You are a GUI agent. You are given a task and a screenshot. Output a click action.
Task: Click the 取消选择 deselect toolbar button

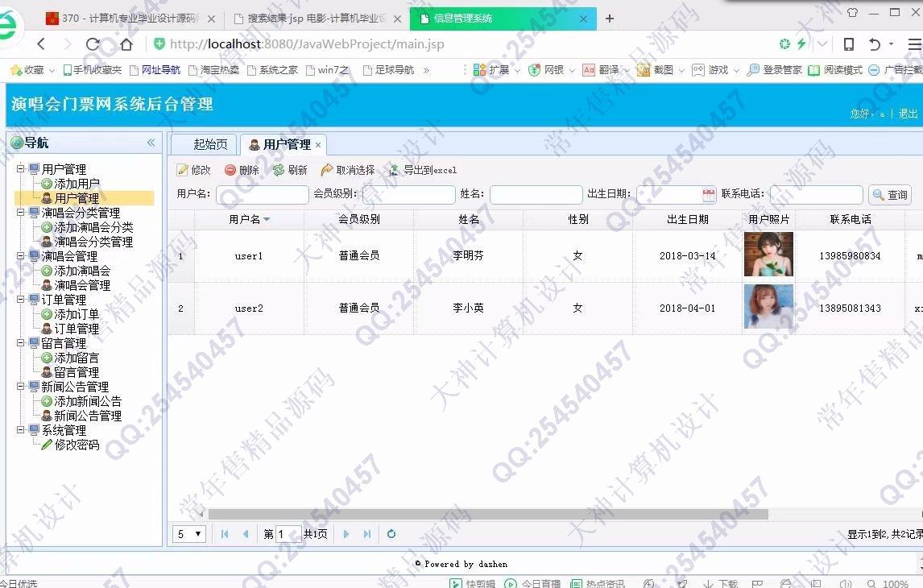[348, 170]
